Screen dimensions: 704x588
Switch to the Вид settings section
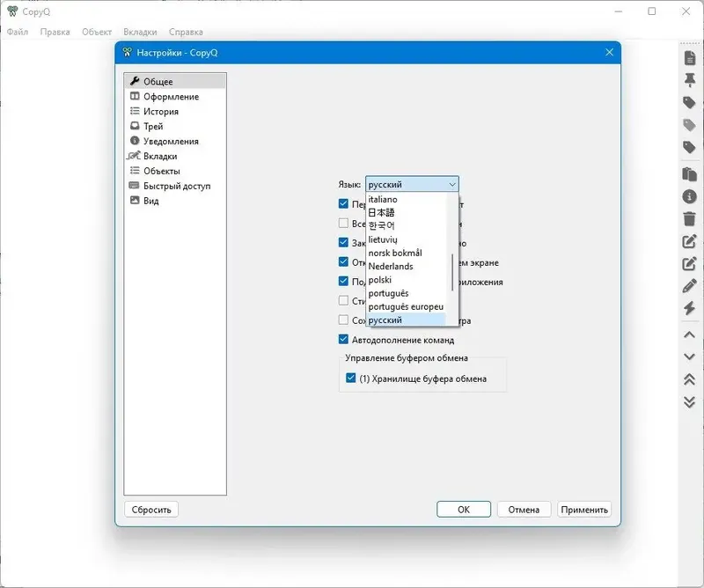click(x=175, y=201)
